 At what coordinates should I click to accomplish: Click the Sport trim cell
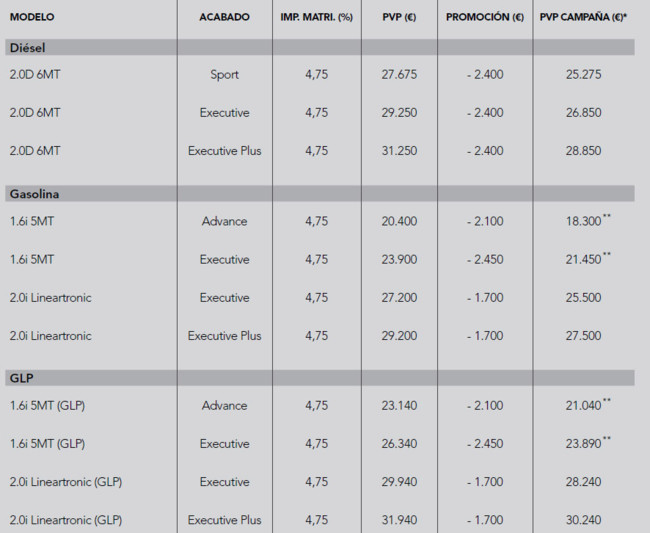click(x=224, y=75)
